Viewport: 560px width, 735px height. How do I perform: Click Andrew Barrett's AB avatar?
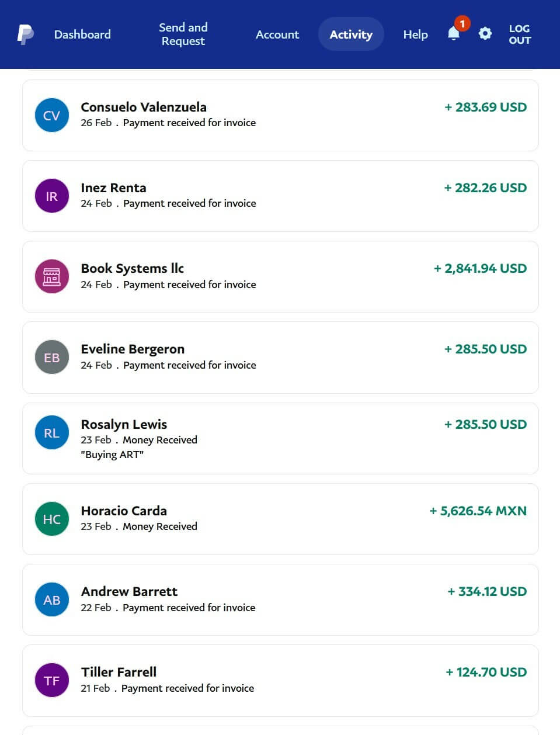coord(52,599)
